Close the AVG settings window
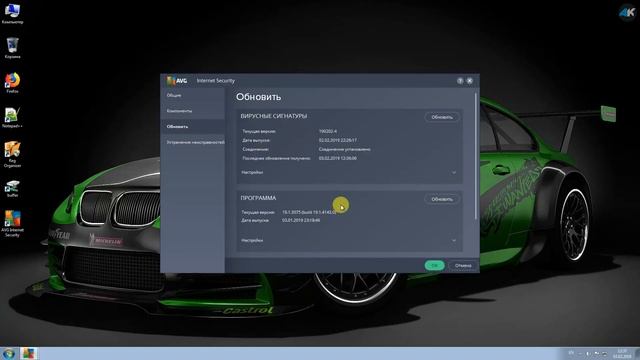Image resolution: width=640 pixels, height=360 pixels. 470,81
